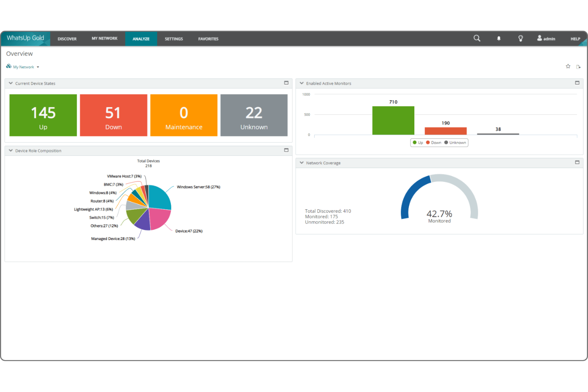Viewport: 588px width, 392px height.
Task: Open the search magnifier icon
Action: (x=477, y=39)
